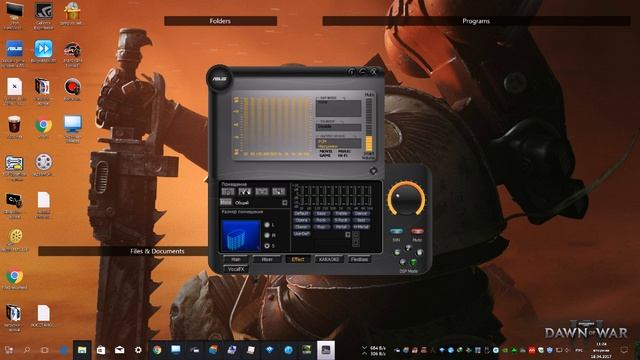This screenshot has height=360, width=640.
Task: Click the film reel desktop icon
Action: tap(43, 162)
